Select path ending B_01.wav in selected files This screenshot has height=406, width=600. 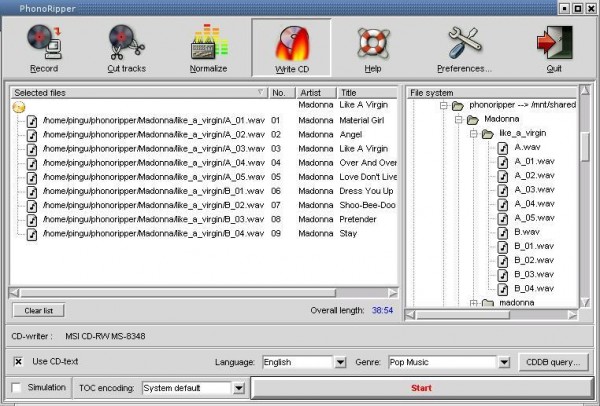tap(153, 191)
